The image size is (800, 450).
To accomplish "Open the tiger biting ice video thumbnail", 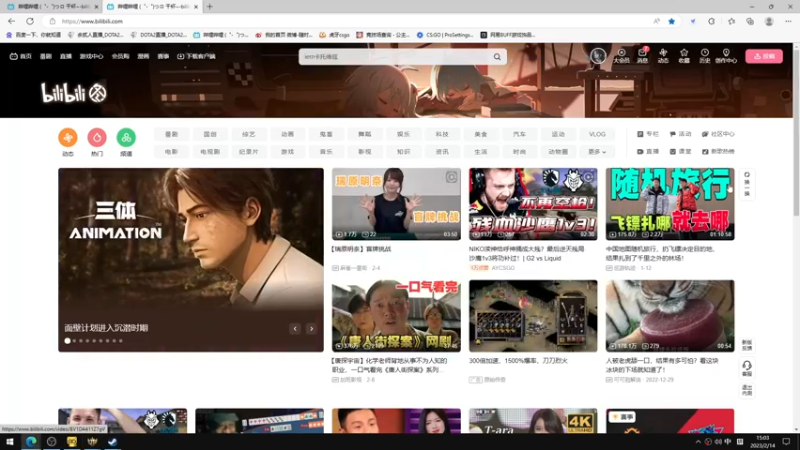I will pos(670,316).
